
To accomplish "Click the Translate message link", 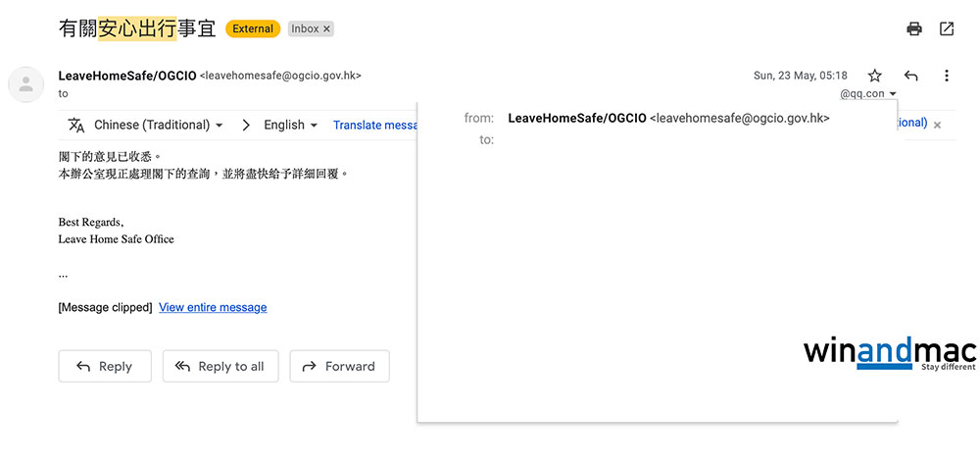I will 375,125.
